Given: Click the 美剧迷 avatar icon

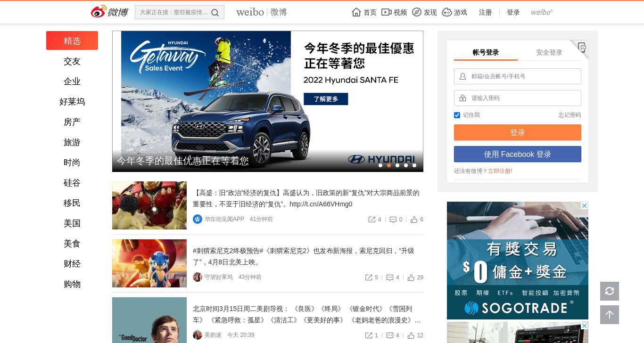Looking at the screenshot, I should coord(198,335).
